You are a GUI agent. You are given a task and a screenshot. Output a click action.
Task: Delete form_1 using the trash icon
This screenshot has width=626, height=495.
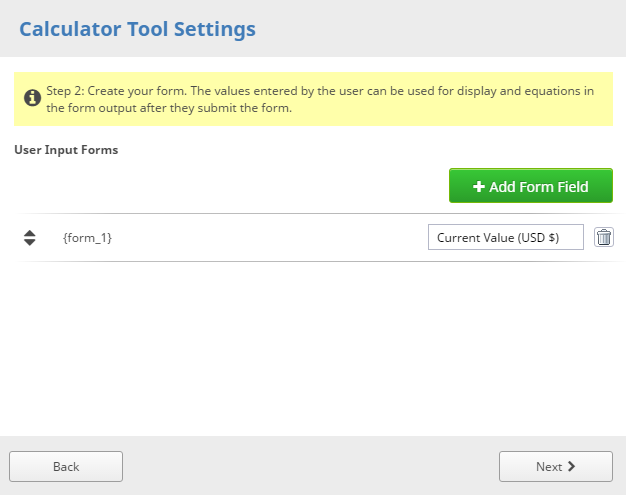tap(604, 237)
